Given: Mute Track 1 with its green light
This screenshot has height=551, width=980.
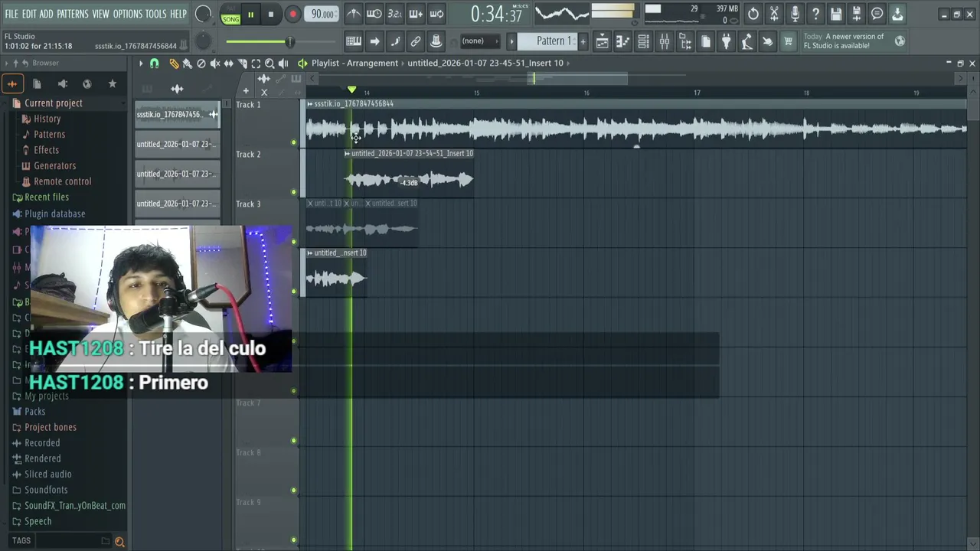Looking at the screenshot, I should pos(294,142).
